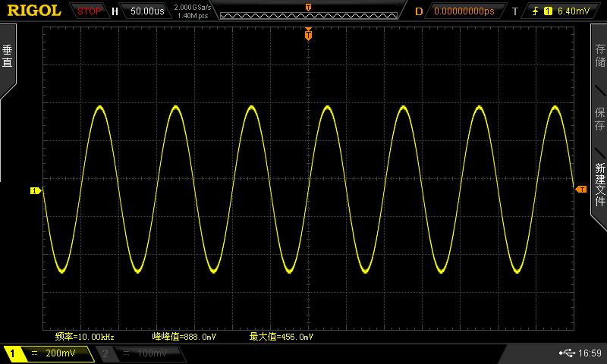Viewport: 607px width, 364px height.
Task: Select the 50.00us horizontal timebase value
Action: 147,11
